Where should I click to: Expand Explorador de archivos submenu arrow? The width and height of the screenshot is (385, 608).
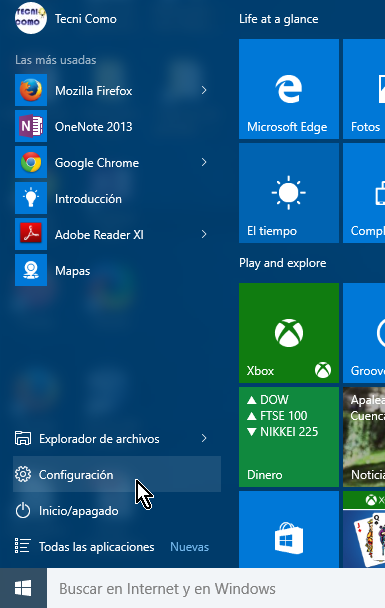pos(204,438)
